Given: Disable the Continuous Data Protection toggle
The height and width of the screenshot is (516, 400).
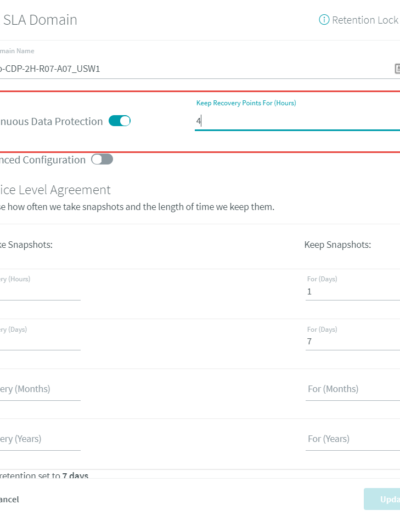Looking at the screenshot, I should (120, 121).
